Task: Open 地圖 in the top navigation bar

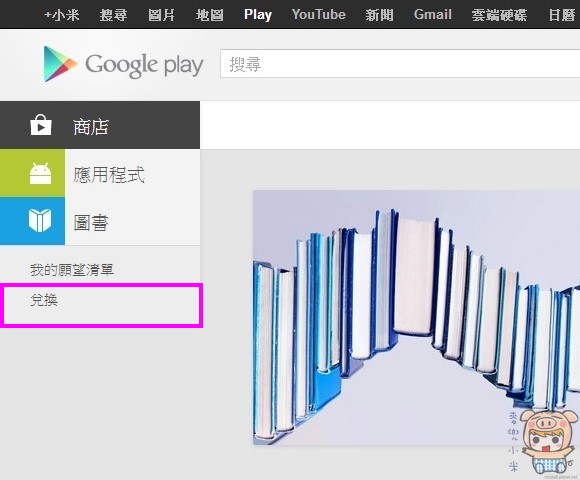Action: 209,15
